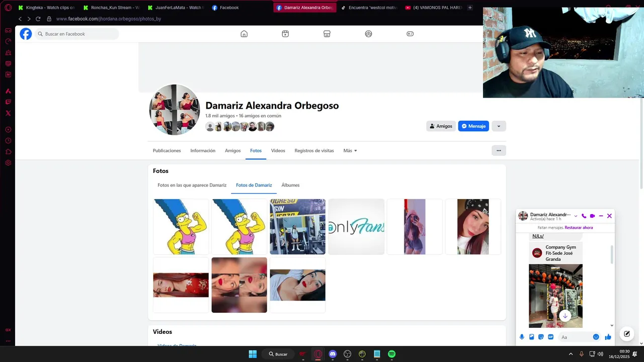The width and height of the screenshot is (644, 362).
Task: Click the Facebook logo in the header
Action: pyautogui.click(x=26, y=34)
